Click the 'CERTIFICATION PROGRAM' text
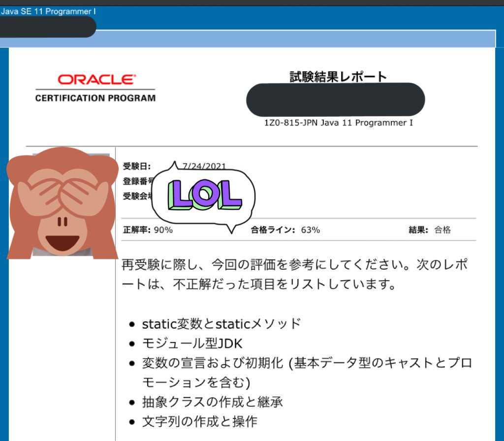Viewport: 504px width, 441px height. click(x=95, y=98)
